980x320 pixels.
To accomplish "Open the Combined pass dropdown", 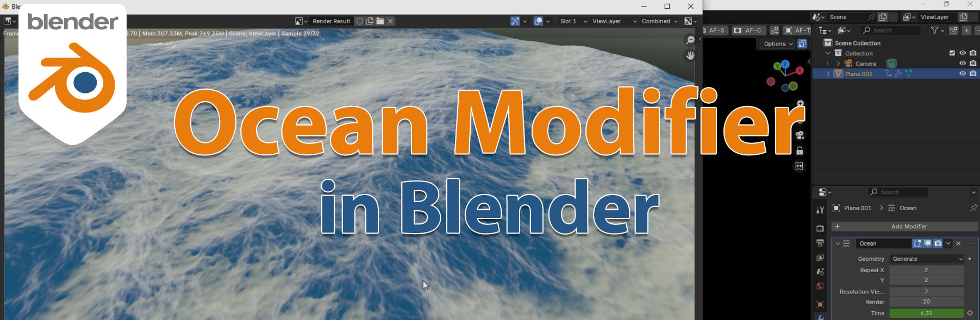I will [659, 21].
